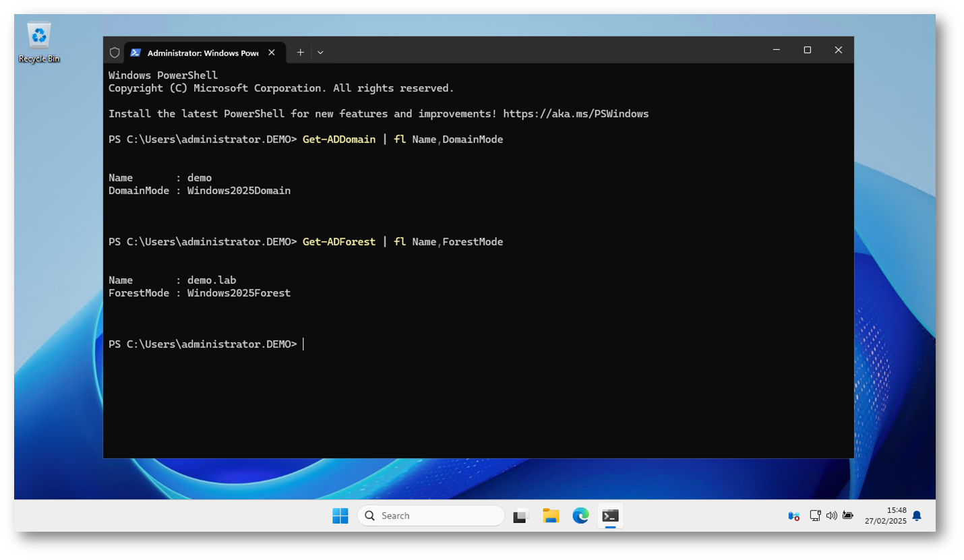Viewport: 964px width, 560px height.
Task: Maximize the Windows Terminal window
Action: click(808, 50)
